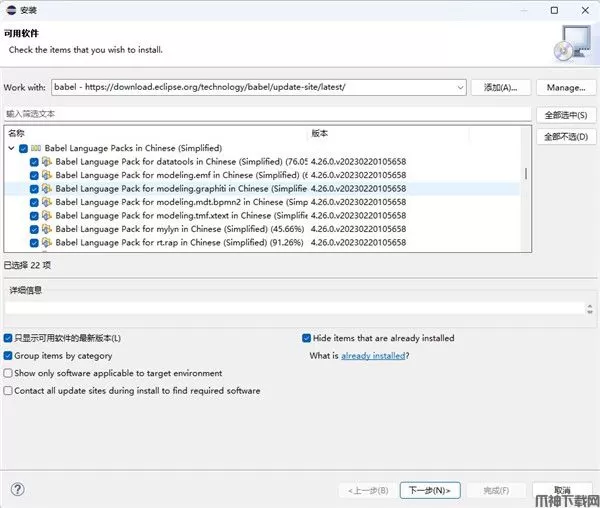
Task: Uncheck the modeling.graphiti language pack checkbox
Action: pyautogui.click(x=34, y=189)
